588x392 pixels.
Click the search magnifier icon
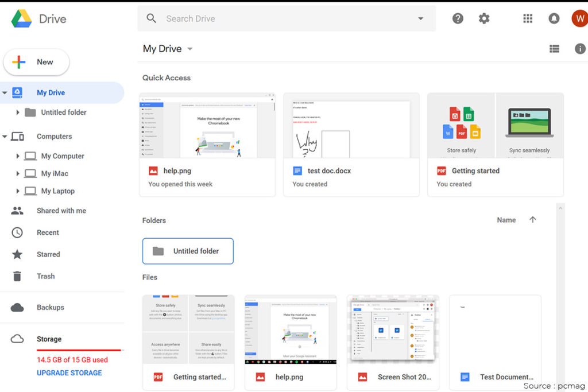pyautogui.click(x=151, y=18)
